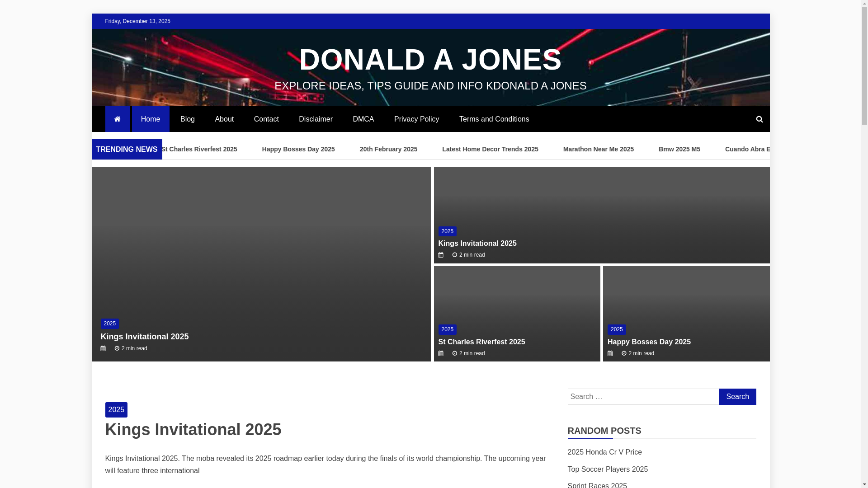Screen dimensions: 868x488
Task: Click 2025 category tag above article heading
Action: click(116, 410)
